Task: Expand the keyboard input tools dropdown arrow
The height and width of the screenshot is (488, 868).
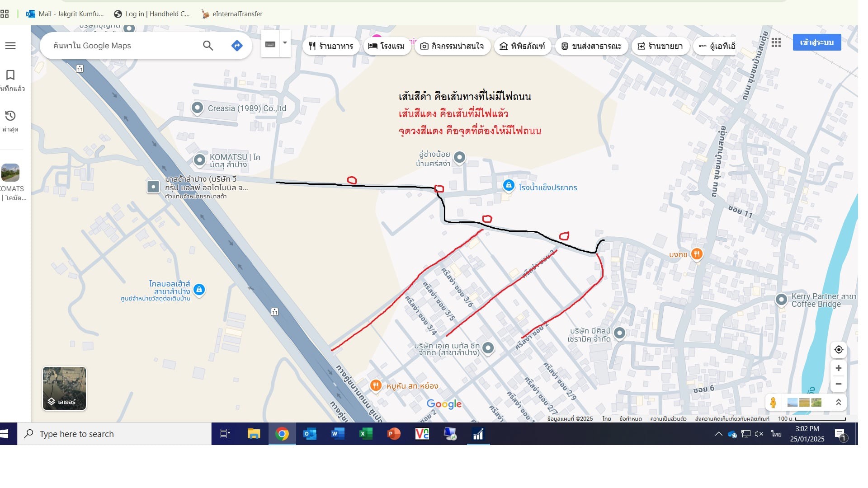Action: 285,43
